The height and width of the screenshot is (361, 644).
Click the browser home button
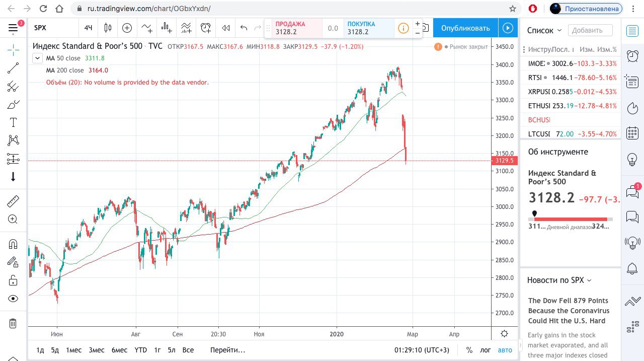pyautogui.click(x=59, y=9)
